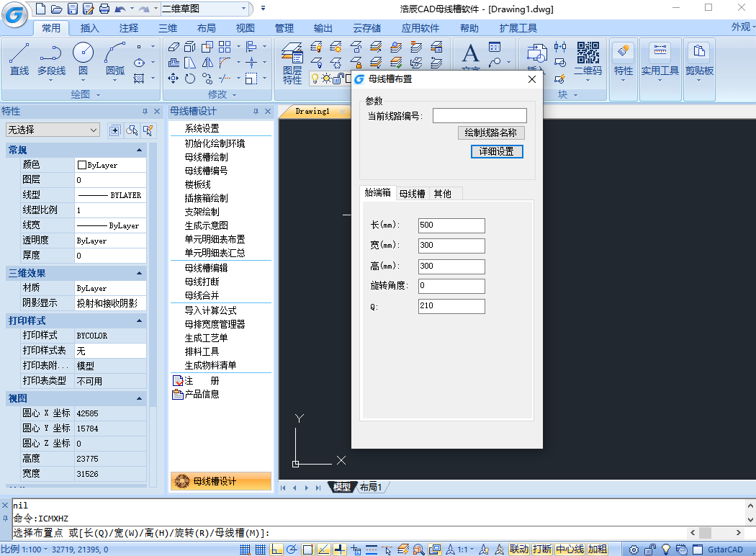Viewport: 756px width, 556px height.
Task: Collapse the 常规 properties section
Action: (x=139, y=151)
